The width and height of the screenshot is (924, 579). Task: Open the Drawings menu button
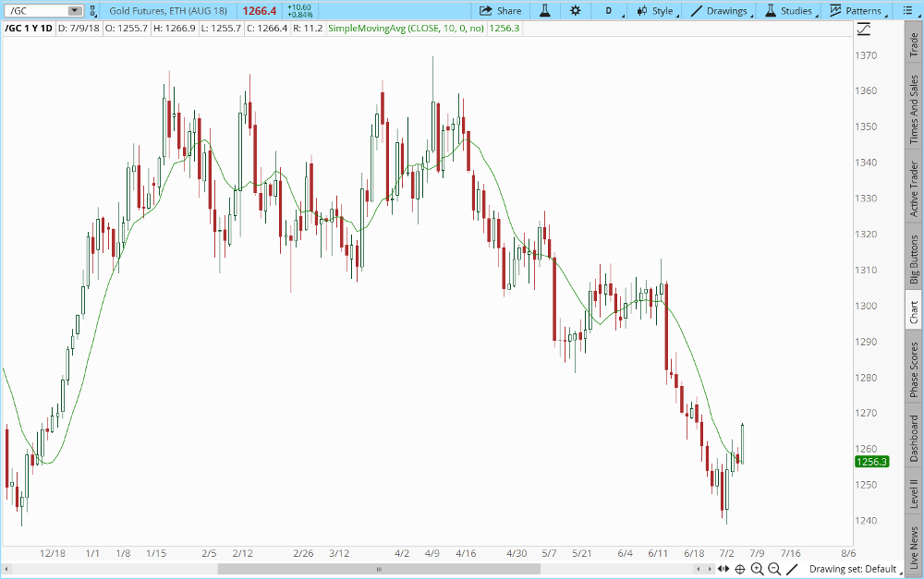[720, 11]
